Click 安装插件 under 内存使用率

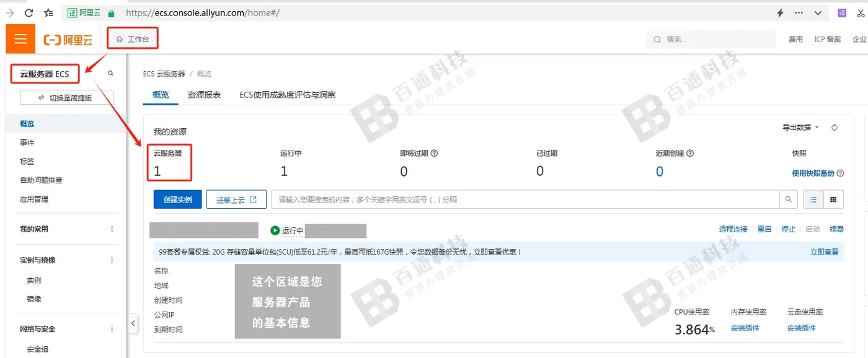point(745,328)
